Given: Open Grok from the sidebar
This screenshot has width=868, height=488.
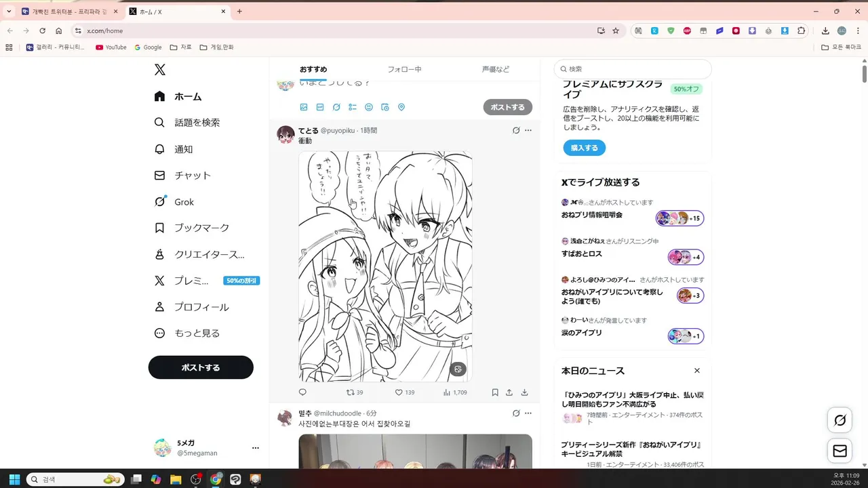Looking at the screenshot, I should click(x=175, y=202).
